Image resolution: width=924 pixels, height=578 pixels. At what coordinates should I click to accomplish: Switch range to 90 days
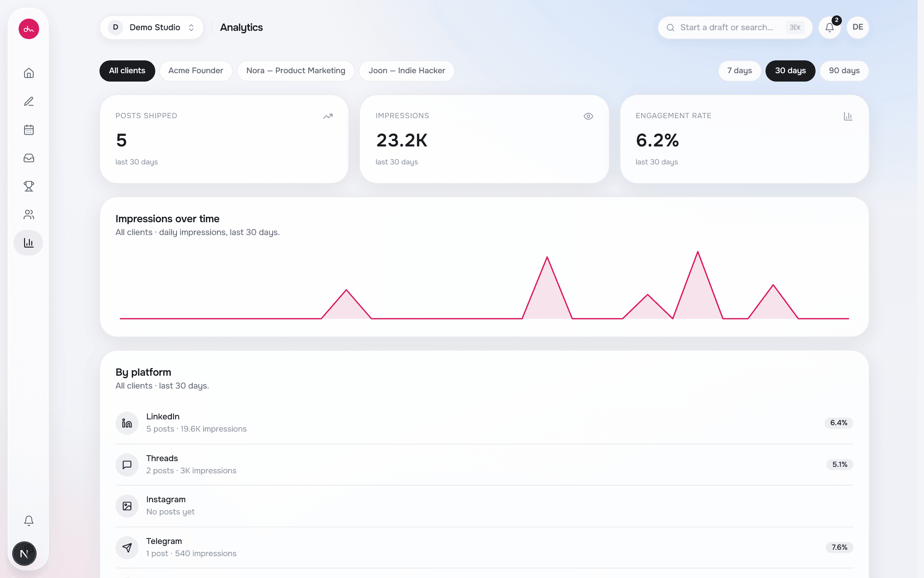tap(844, 71)
